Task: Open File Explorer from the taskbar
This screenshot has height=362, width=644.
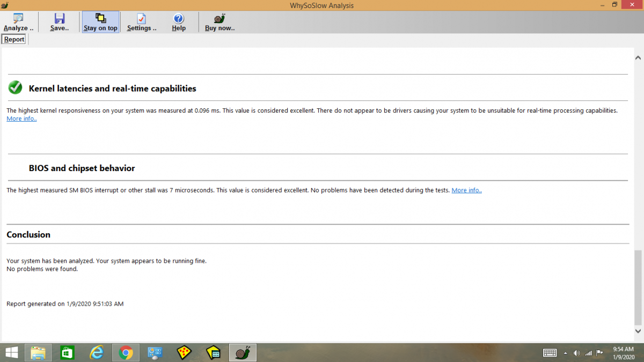Action: (x=38, y=352)
